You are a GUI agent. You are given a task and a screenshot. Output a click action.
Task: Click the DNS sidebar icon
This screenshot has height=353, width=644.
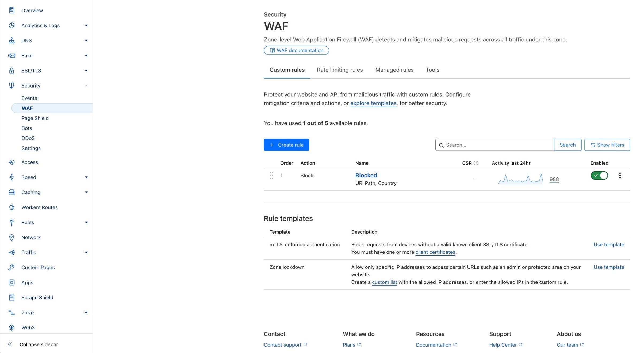click(x=12, y=40)
